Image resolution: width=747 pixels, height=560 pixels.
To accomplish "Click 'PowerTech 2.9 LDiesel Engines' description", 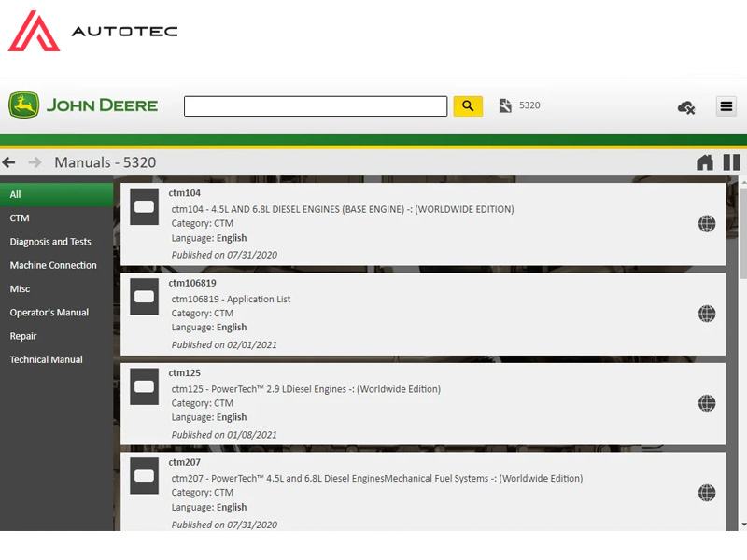I will tap(278, 389).
